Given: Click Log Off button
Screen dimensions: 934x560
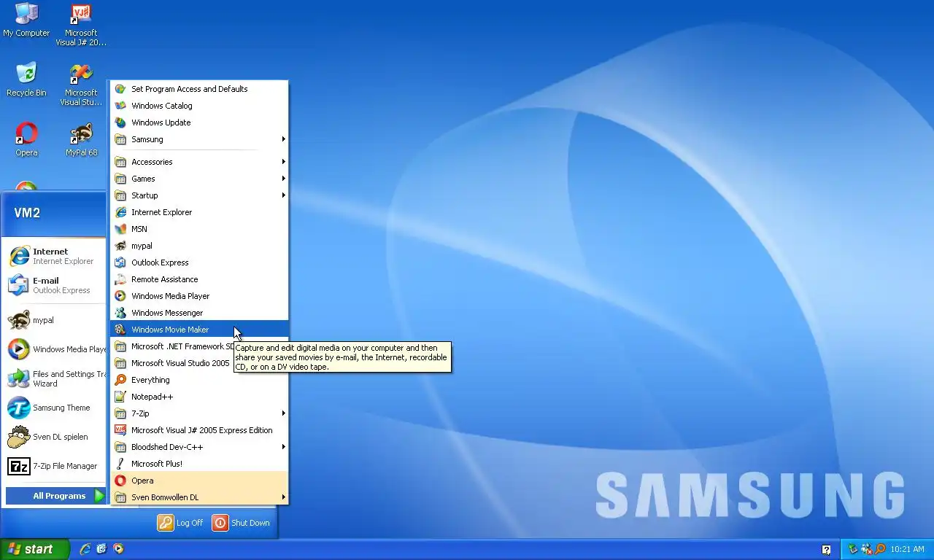Looking at the screenshot, I should 181,523.
